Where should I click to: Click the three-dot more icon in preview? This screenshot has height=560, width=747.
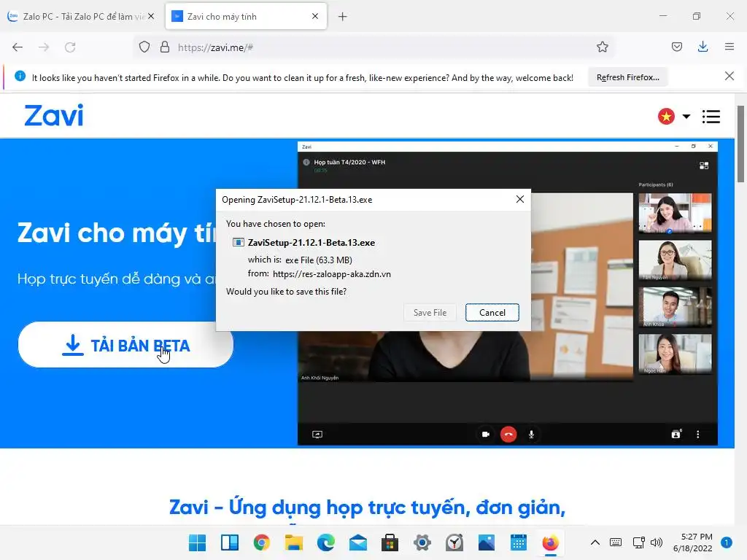(698, 435)
